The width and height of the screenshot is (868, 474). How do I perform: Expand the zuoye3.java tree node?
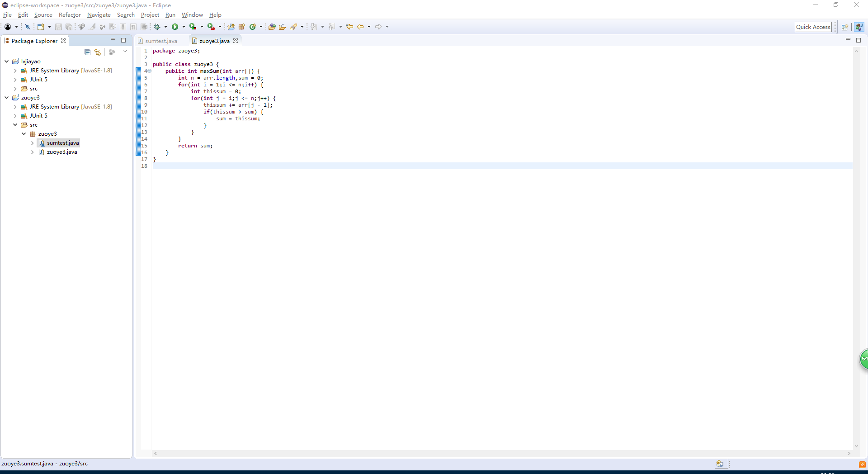[x=33, y=152]
